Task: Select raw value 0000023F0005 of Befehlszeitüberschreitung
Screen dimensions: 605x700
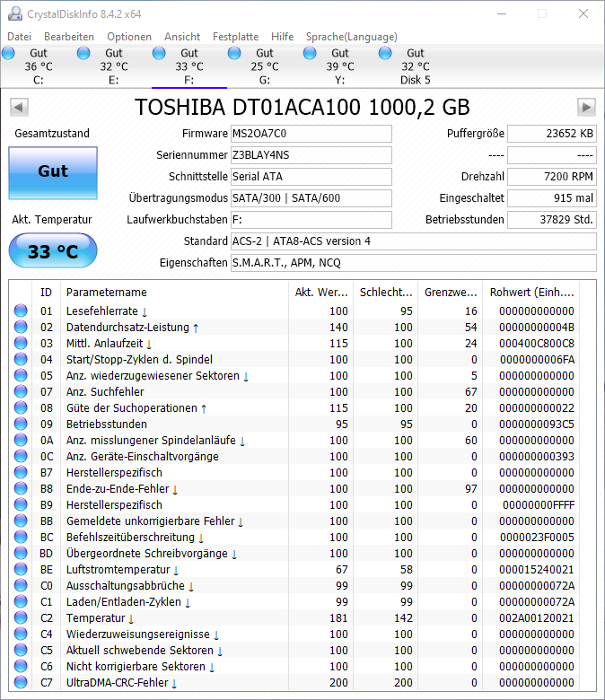Action: click(x=537, y=537)
